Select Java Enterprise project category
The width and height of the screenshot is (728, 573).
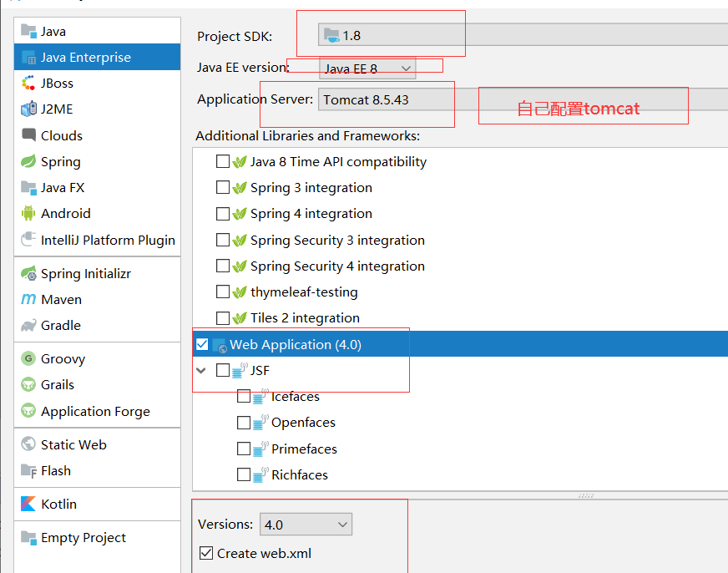coord(97,57)
